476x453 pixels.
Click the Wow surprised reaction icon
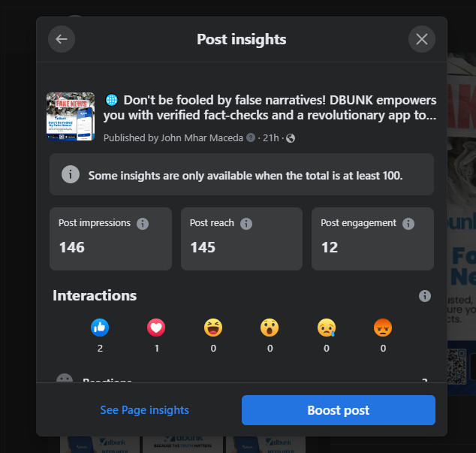[x=270, y=328]
